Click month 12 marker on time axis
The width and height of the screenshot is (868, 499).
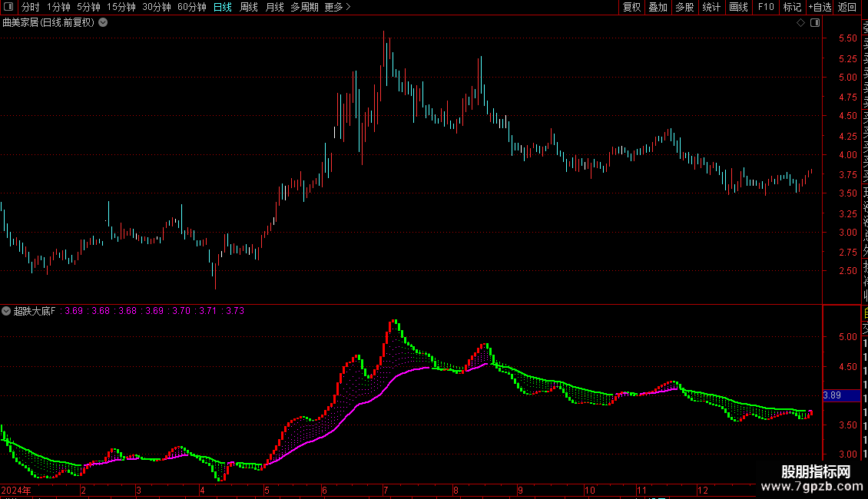703,490
